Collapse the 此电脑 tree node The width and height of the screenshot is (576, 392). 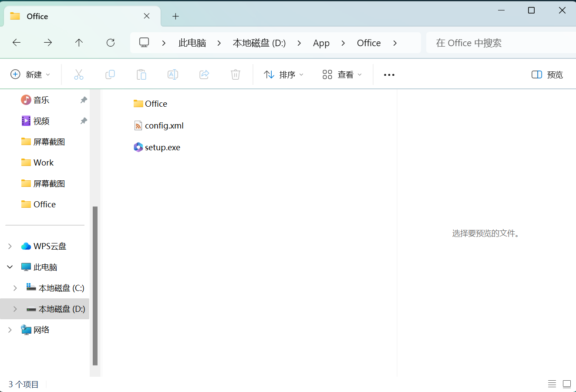[x=10, y=267]
